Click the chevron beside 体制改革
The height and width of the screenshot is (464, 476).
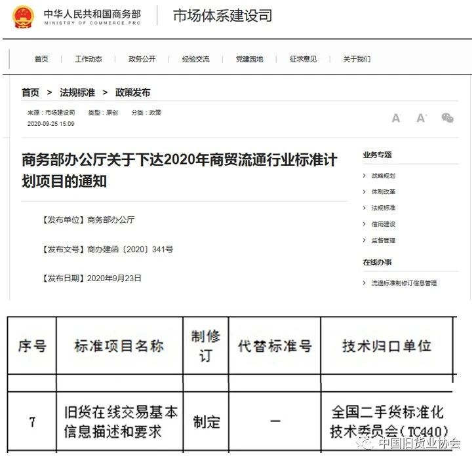[365, 192]
